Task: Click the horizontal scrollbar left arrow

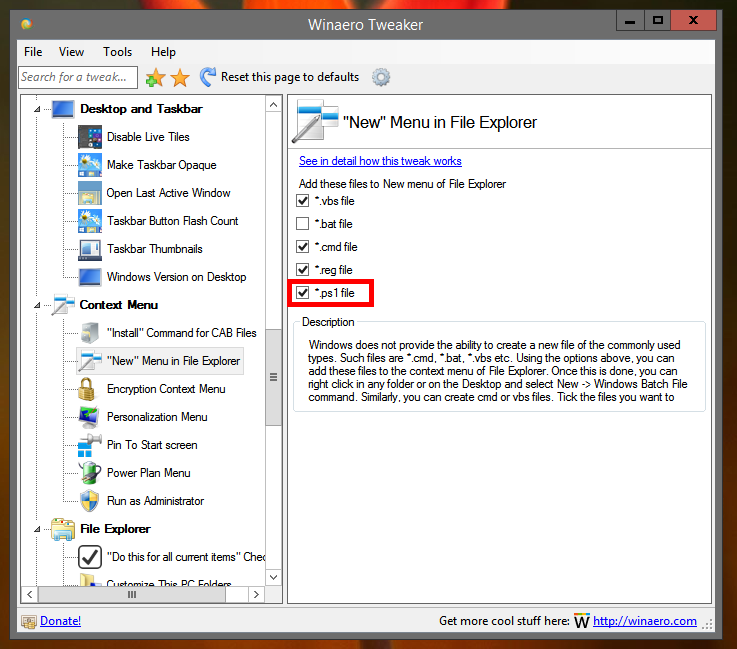Action: tap(30, 595)
